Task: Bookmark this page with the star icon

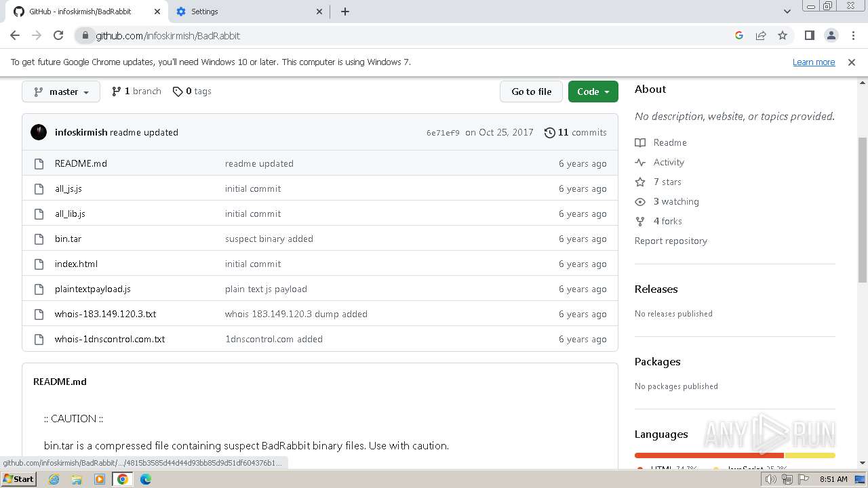Action: pyautogui.click(x=783, y=35)
